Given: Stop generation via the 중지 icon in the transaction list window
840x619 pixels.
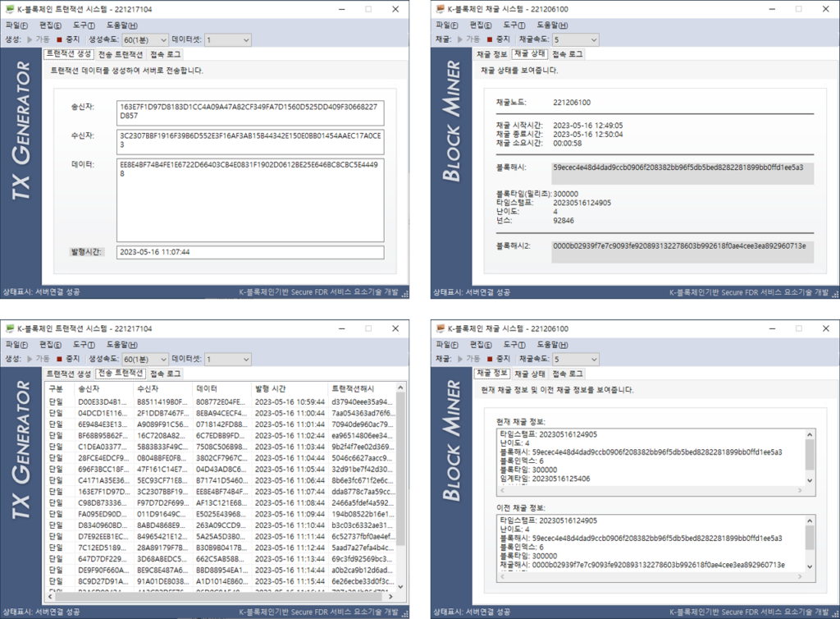Looking at the screenshot, I should point(59,360).
